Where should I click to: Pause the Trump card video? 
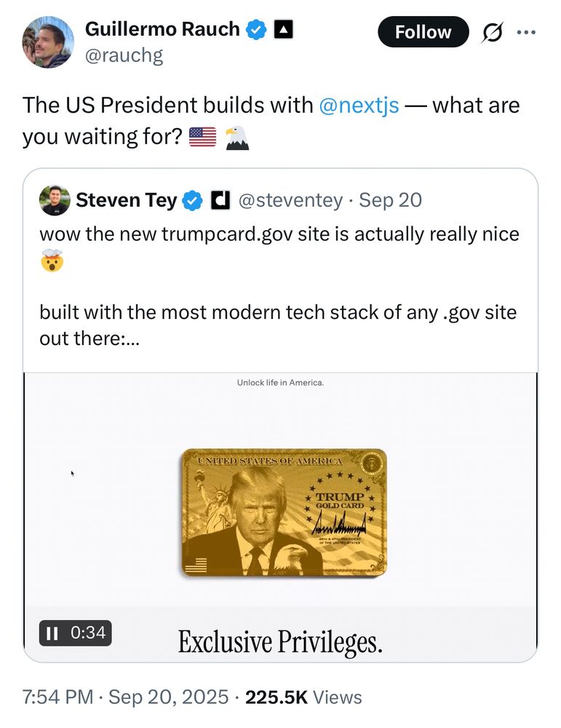(52, 633)
